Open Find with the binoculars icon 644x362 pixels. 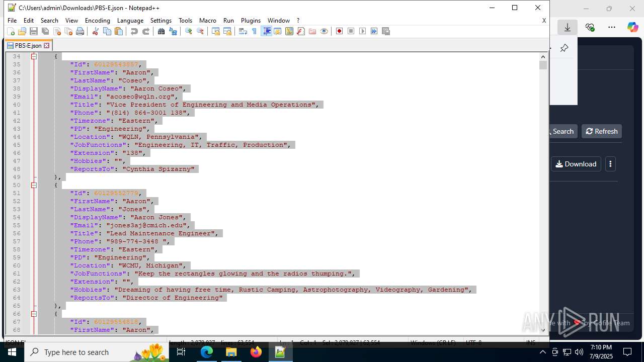point(161,31)
